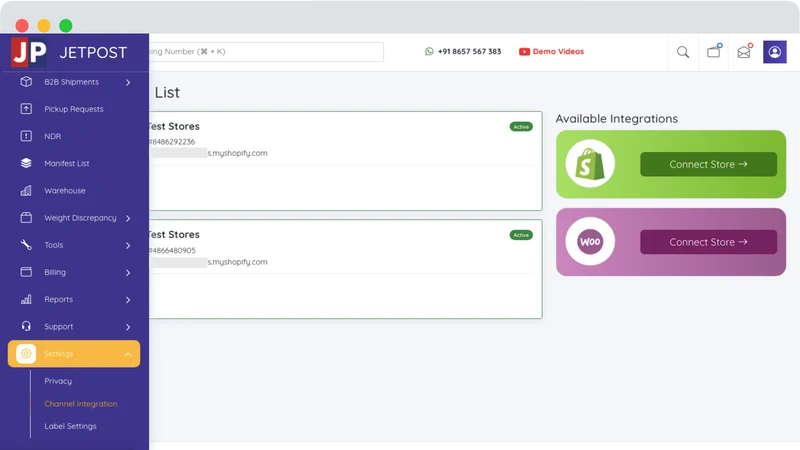Expand the Reports submenu chevron

(128, 300)
